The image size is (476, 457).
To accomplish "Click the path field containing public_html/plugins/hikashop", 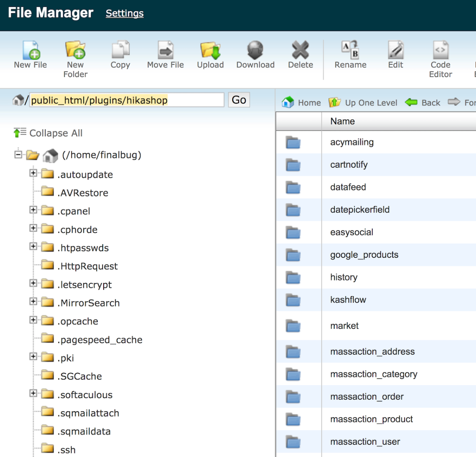I will tap(126, 100).
